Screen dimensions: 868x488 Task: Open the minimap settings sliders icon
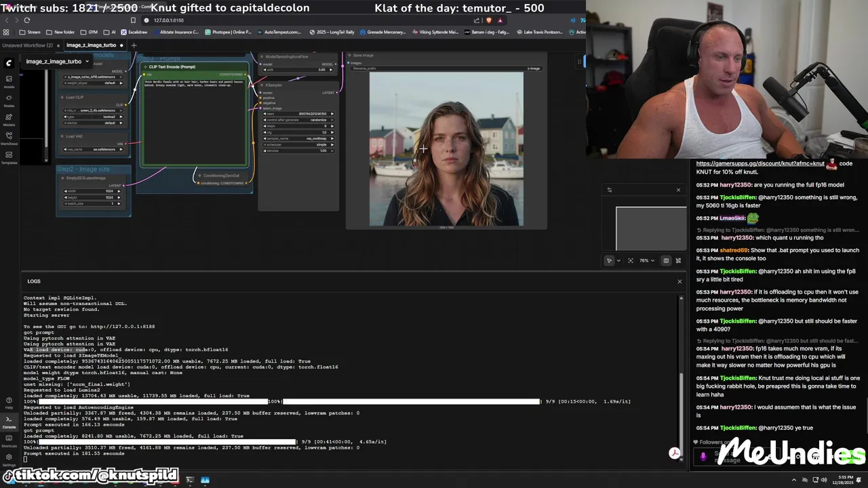coord(609,190)
